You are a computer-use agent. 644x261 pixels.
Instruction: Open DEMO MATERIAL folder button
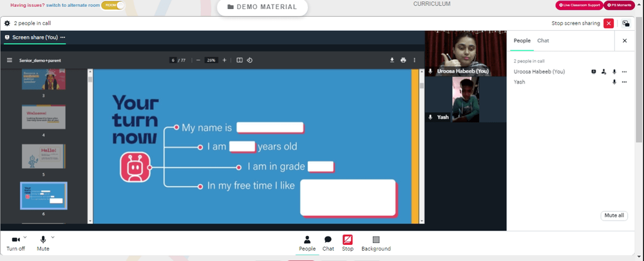tap(262, 7)
